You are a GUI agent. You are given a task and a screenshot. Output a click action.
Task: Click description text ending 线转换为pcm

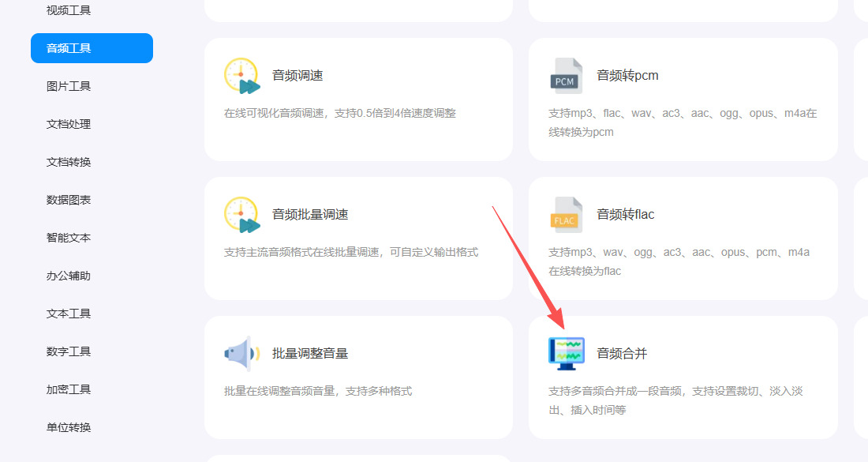click(683, 122)
